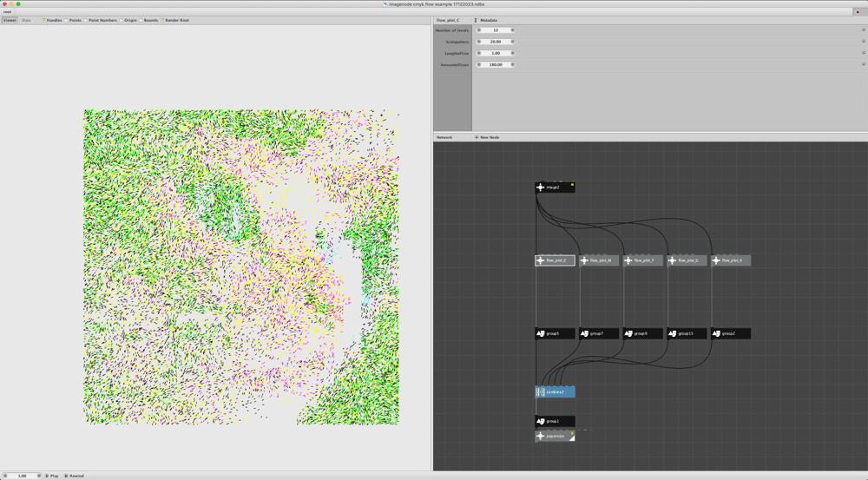This screenshot has width=868, height=480.
Task: Click the Scalepattern value 20.00
Action: (496, 42)
